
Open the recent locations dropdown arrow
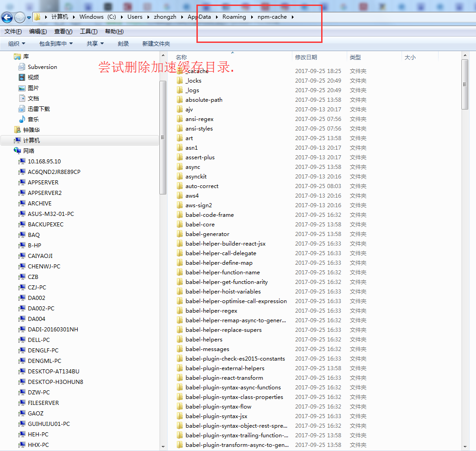click(x=29, y=18)
